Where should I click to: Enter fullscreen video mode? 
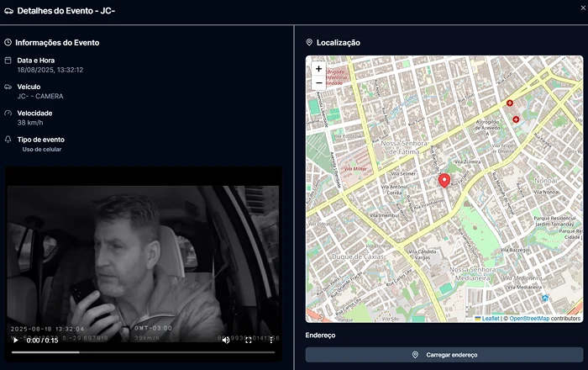pyautogui.click(x=249, y=340)
